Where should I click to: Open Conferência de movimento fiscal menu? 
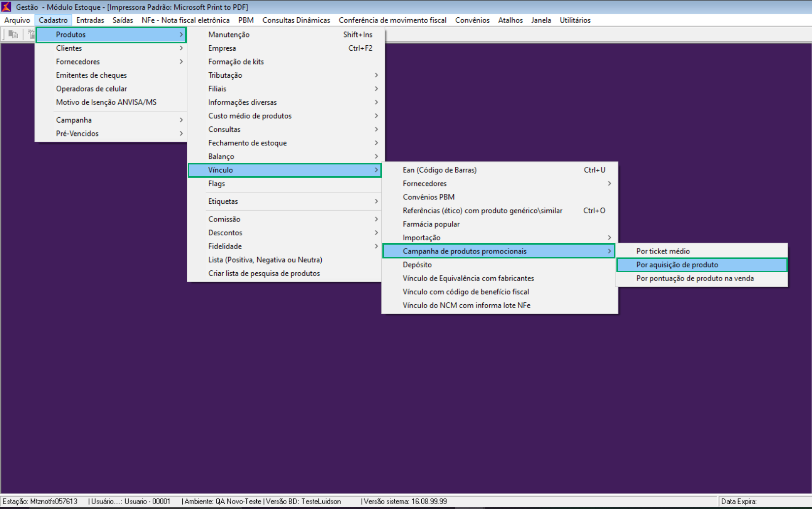(392, 20)
